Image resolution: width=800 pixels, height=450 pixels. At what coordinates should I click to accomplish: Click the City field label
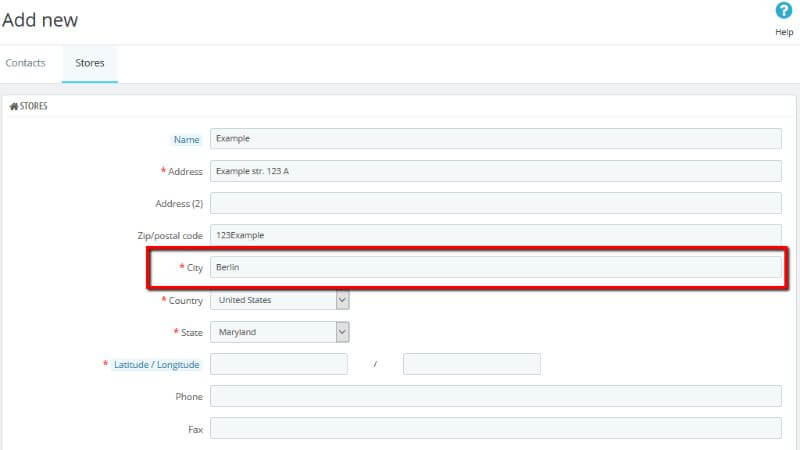coord(194,268)
